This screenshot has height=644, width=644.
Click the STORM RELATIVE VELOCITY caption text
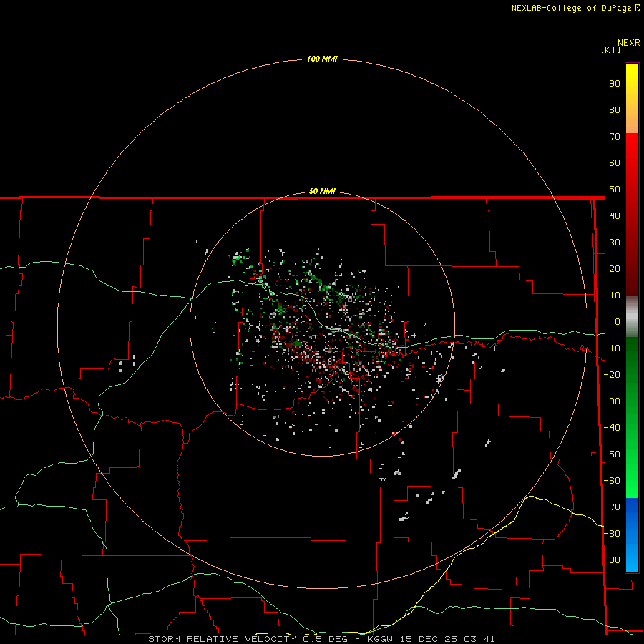click(222, 639)
